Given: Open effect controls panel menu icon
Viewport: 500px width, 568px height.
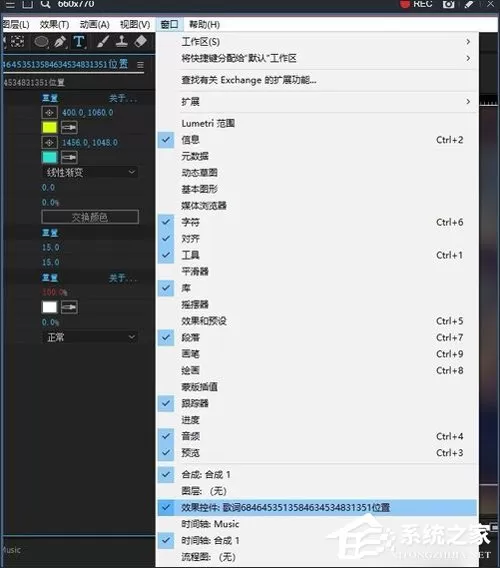Looking at the screenshot, I should (x=141, y=65).
